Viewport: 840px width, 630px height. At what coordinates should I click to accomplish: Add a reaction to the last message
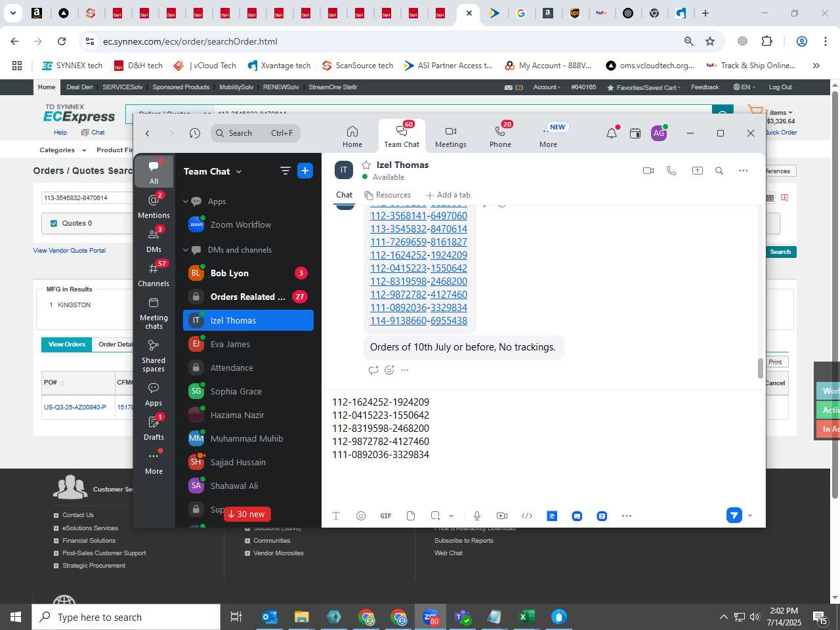pyautogui.click(x=389, y=370)
